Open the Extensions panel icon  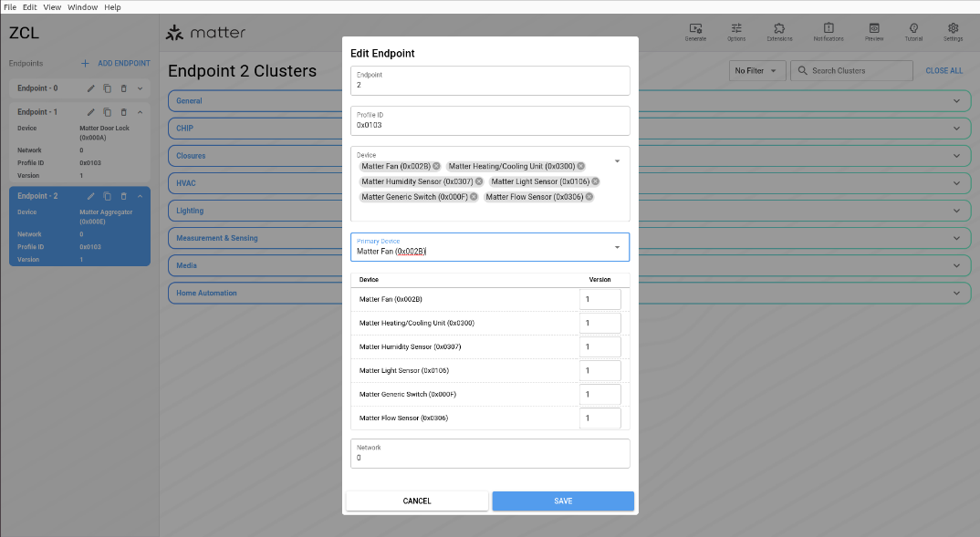tap(779, 30)
